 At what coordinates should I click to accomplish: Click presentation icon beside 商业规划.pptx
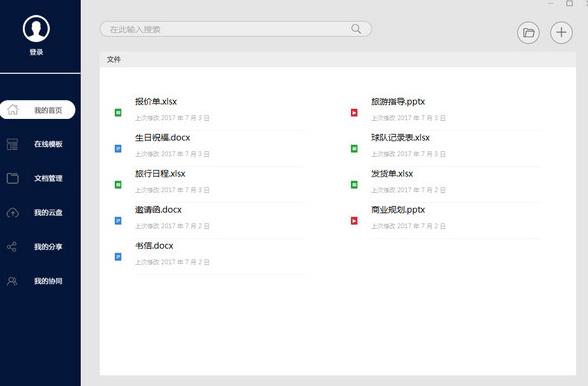[x=354, y=221]
